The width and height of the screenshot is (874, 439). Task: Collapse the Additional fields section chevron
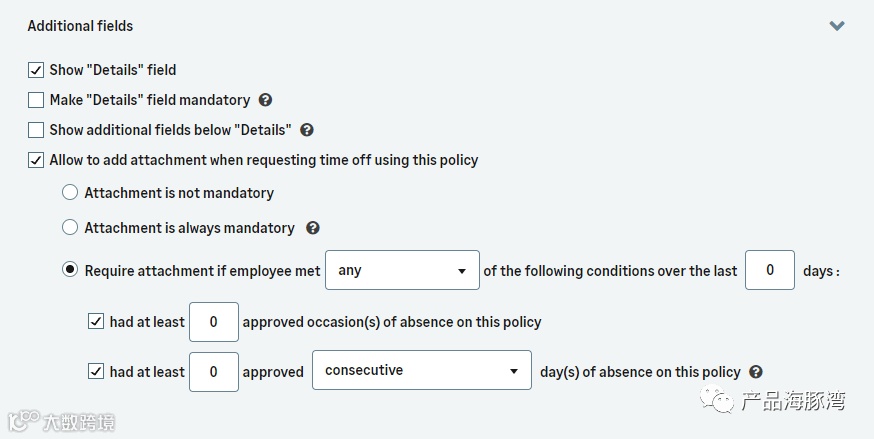click(837, 26)
